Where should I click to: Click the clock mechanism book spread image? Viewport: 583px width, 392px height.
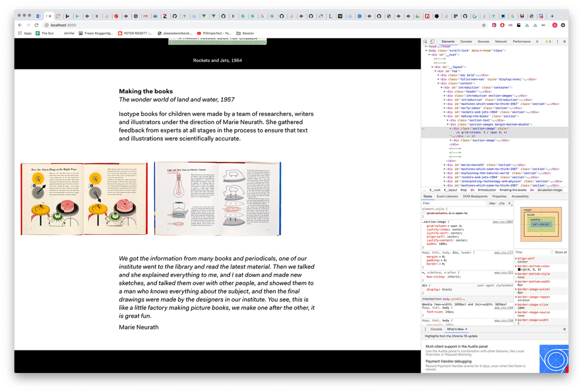(x=84, y=198)
